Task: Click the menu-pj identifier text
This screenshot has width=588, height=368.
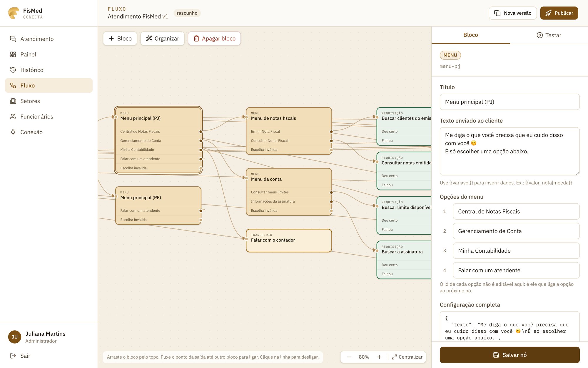Action: click(450, 67)
